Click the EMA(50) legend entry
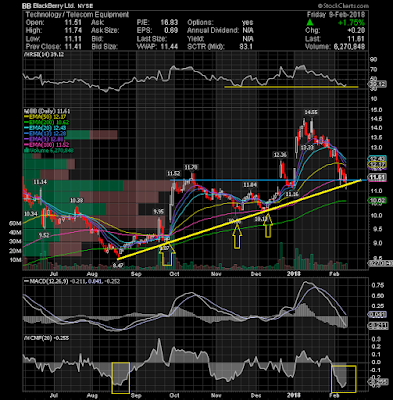 coord(46,117)
